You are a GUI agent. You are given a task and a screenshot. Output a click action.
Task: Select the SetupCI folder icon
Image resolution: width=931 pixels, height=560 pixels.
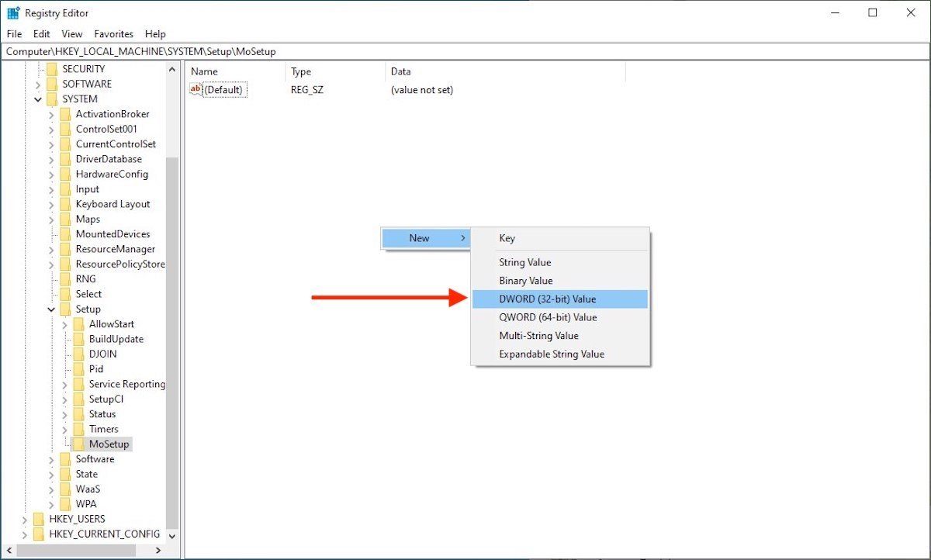click(x=78, y=399)
